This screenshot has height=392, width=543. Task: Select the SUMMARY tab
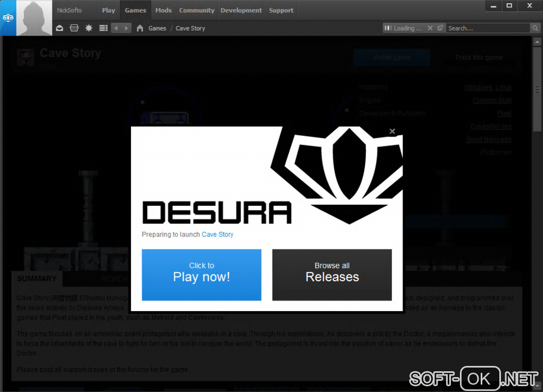click(37, 279)
